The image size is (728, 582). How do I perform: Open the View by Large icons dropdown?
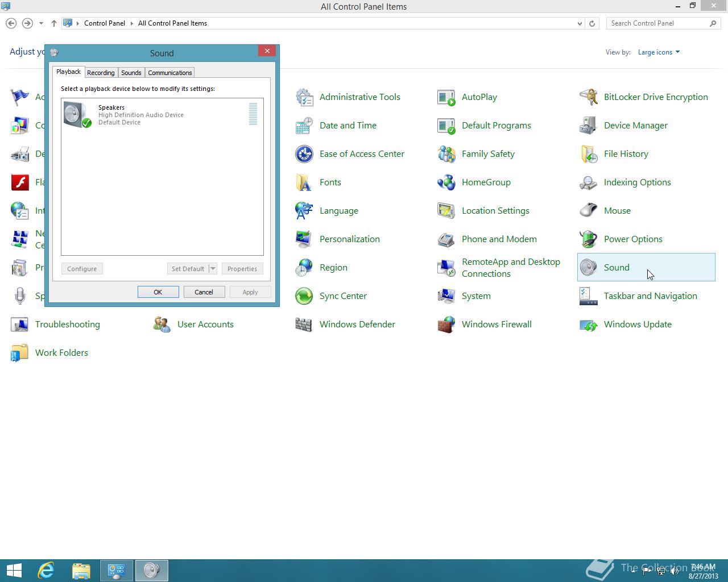(x=659, y=52)
